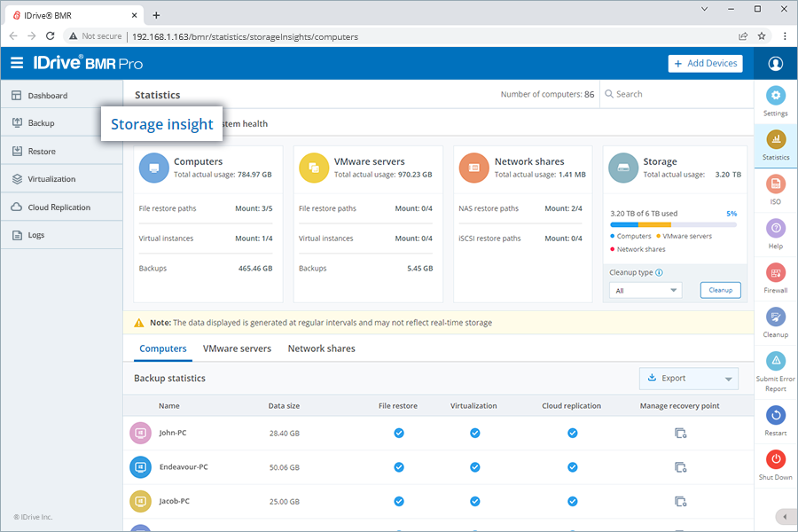Image resolution: width=798 pixels, height=532 pixels.
Task: Click the Jacob-PC computer icon
Action: click(140, 502)
